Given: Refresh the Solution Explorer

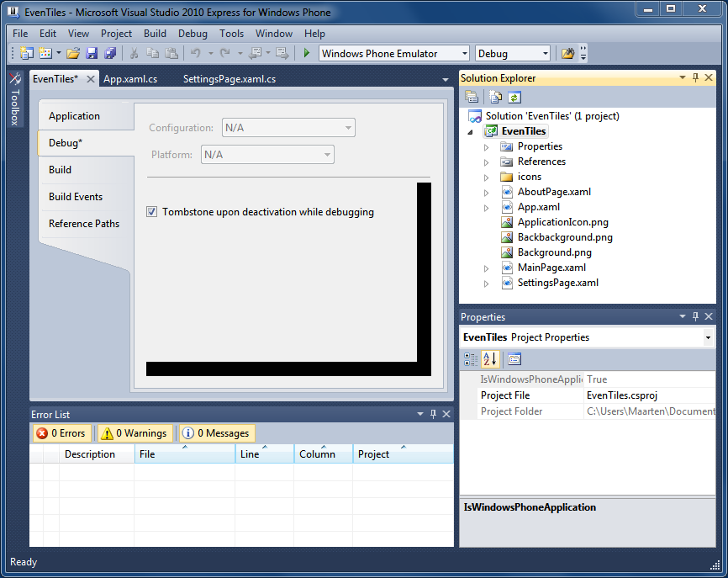Looking at the screenshot, I should [x=514, y=97].
